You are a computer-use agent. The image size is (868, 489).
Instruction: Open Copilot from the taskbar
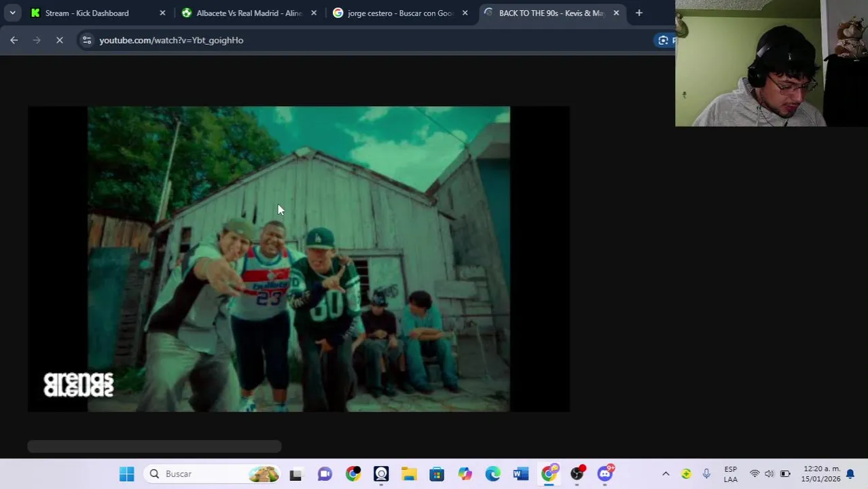tap(465, 474)
